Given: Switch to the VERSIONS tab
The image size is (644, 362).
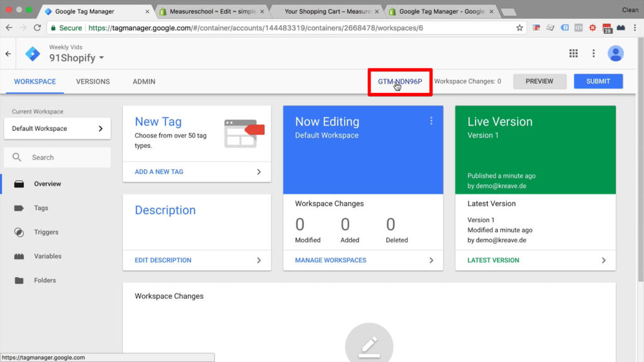Looking at the screenshot, I should tap(93, 81).
